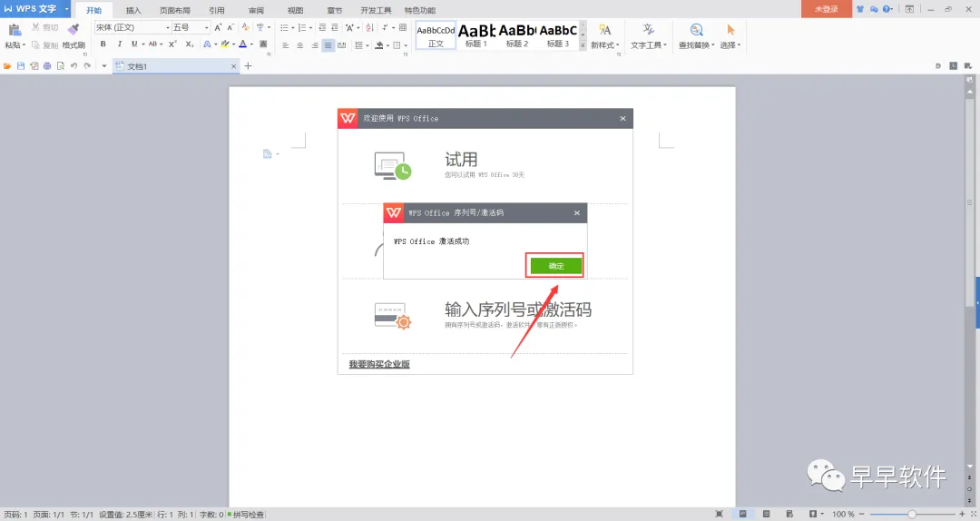Click the paragraph shading fill icon
The height and width of the screenshot is (521, 980).
378,45
